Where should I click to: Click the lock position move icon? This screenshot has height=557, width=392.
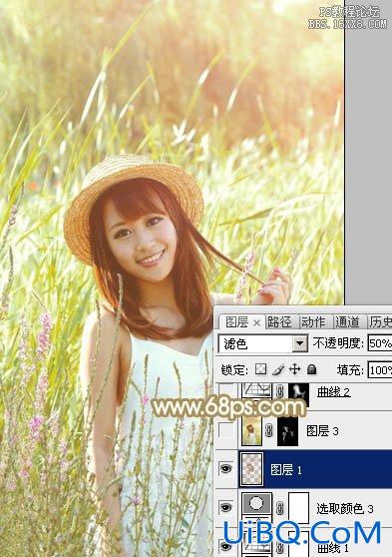pos(294,369)
